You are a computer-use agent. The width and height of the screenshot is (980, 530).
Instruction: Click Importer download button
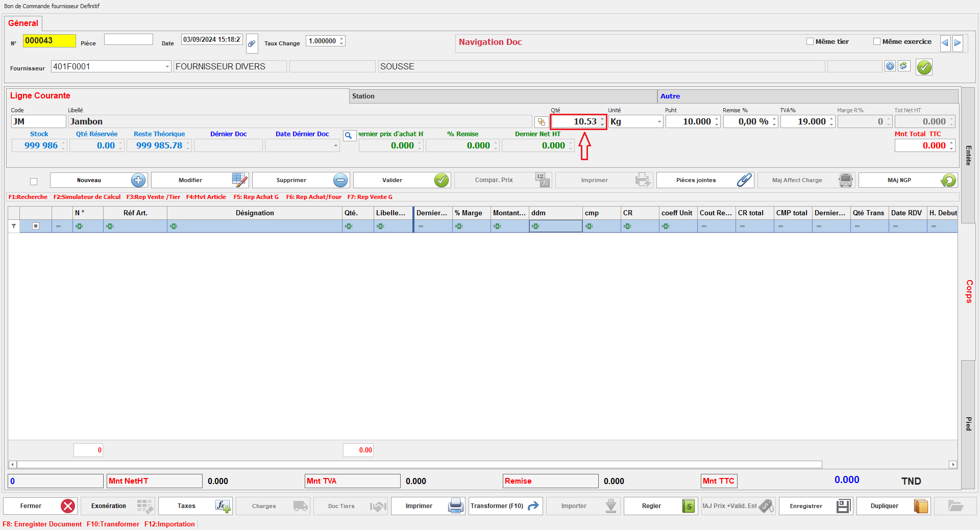pos(583,506)
